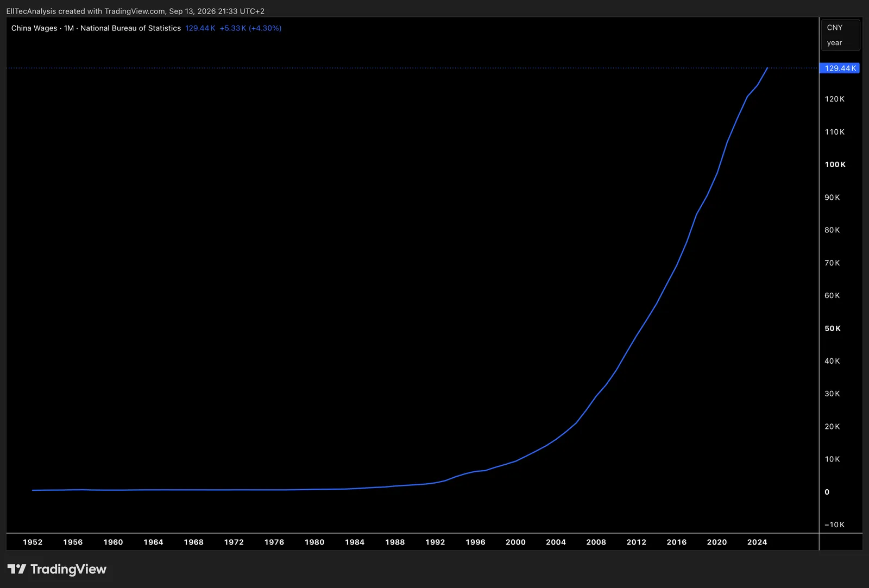Click the 110K price axis label

pyautogui.click(x=835, y=132)
